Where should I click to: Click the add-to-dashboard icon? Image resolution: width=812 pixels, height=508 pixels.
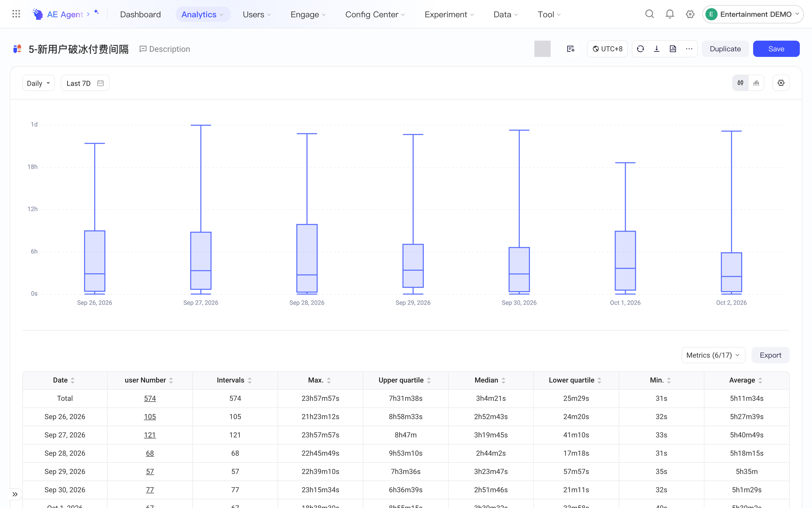570,49
